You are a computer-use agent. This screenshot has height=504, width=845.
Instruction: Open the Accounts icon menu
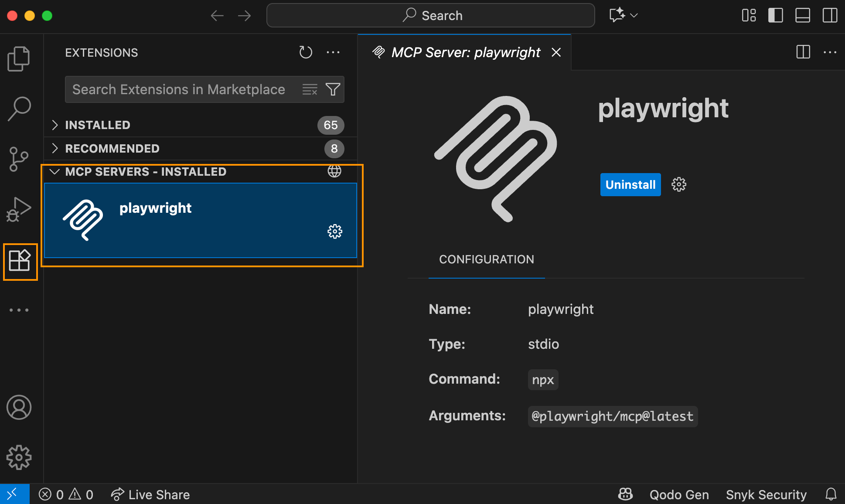19,407
